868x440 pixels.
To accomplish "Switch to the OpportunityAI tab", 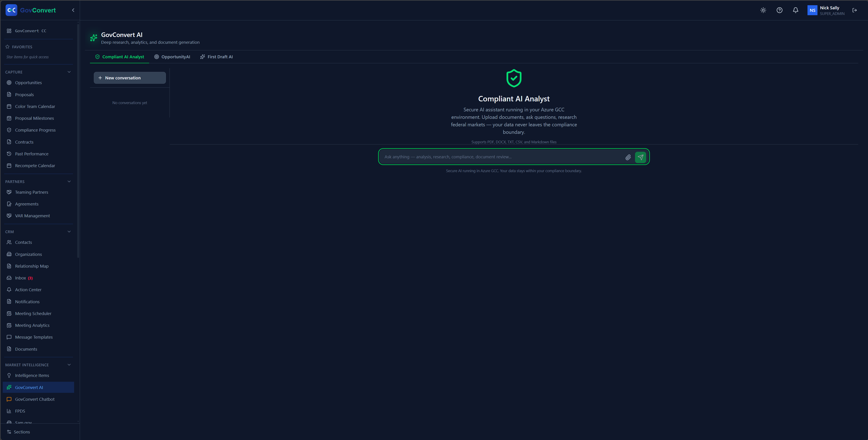I will pyautogui.click(x=172, y=57).
